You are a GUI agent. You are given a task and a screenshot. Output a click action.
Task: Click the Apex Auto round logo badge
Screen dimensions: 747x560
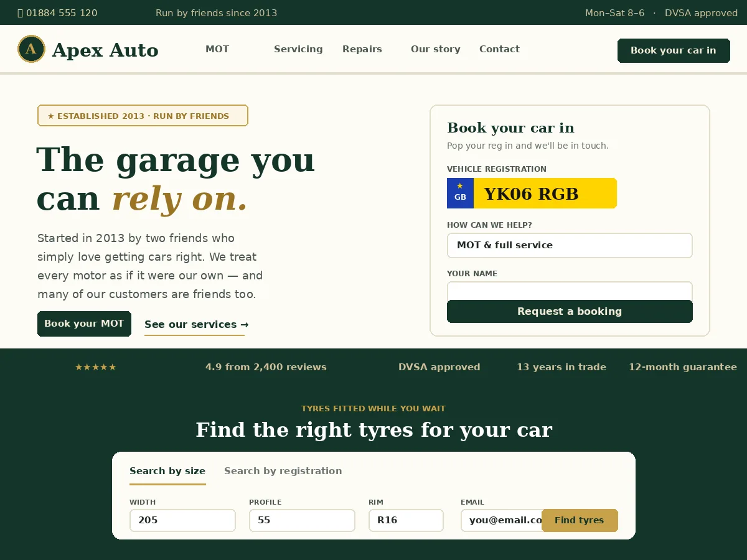[x=31, y=49]
